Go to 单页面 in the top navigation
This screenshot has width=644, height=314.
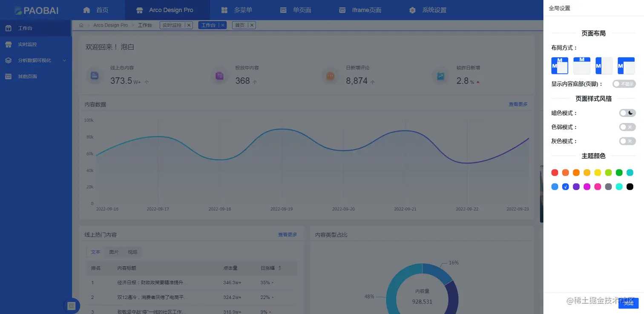click(x=296, y=10)
